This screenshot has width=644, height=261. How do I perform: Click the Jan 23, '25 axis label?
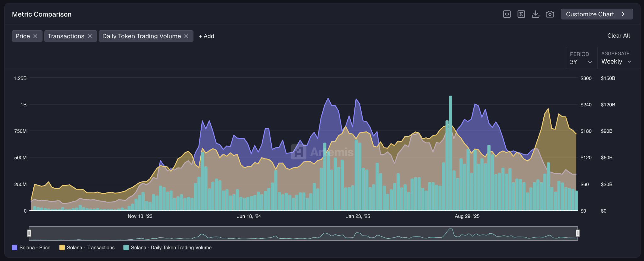click(358, 216)
